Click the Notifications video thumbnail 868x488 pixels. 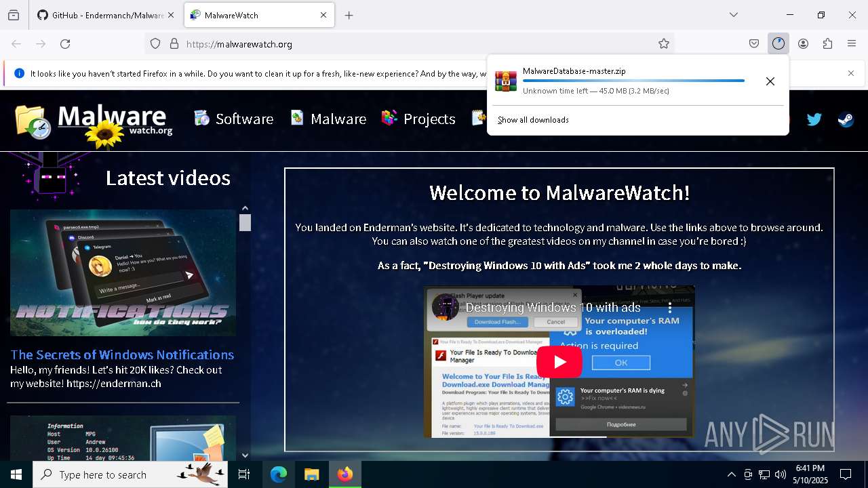coord(123,272)
